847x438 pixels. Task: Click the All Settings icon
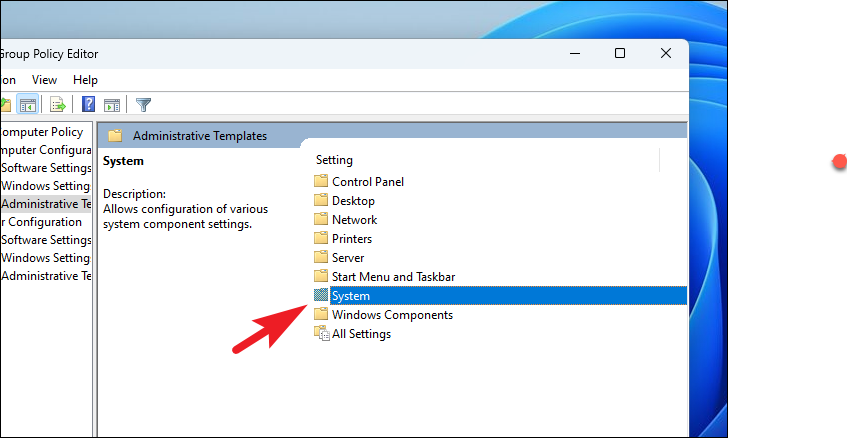click(x=321, y=333)
